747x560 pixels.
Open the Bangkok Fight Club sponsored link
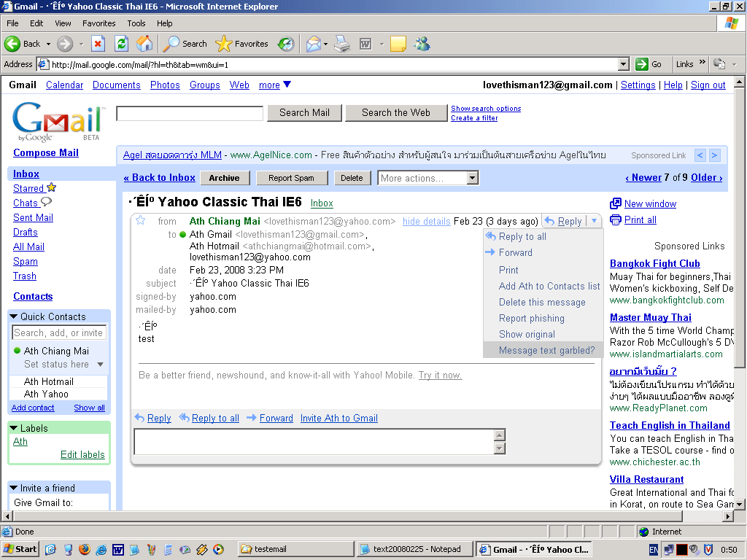[654, 263]
